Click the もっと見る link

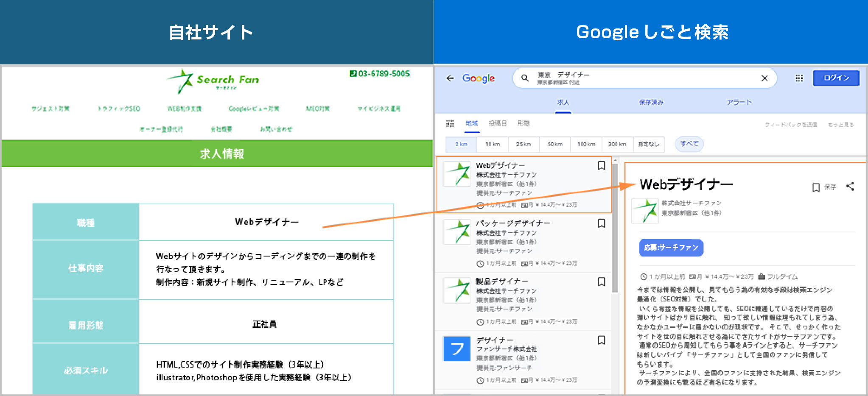click(x=841, y=125)
